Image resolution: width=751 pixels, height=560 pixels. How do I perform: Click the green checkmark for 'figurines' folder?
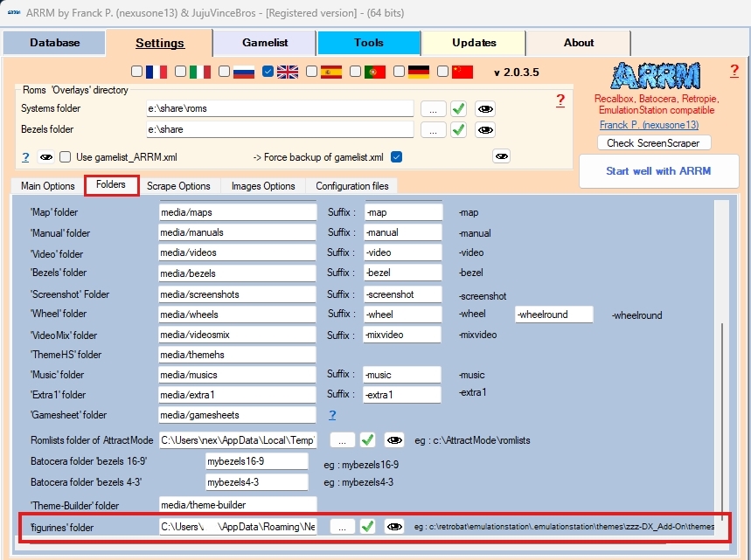(x=368, y=527)
